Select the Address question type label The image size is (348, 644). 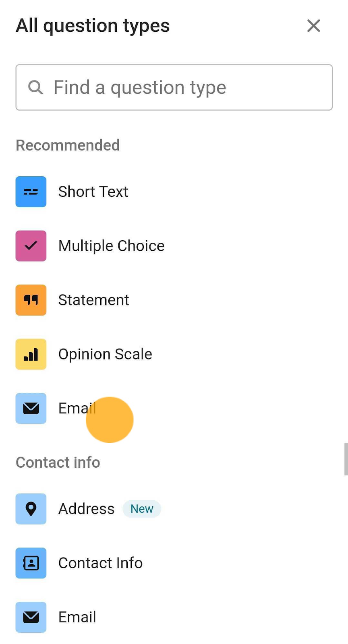coord(86,509)
